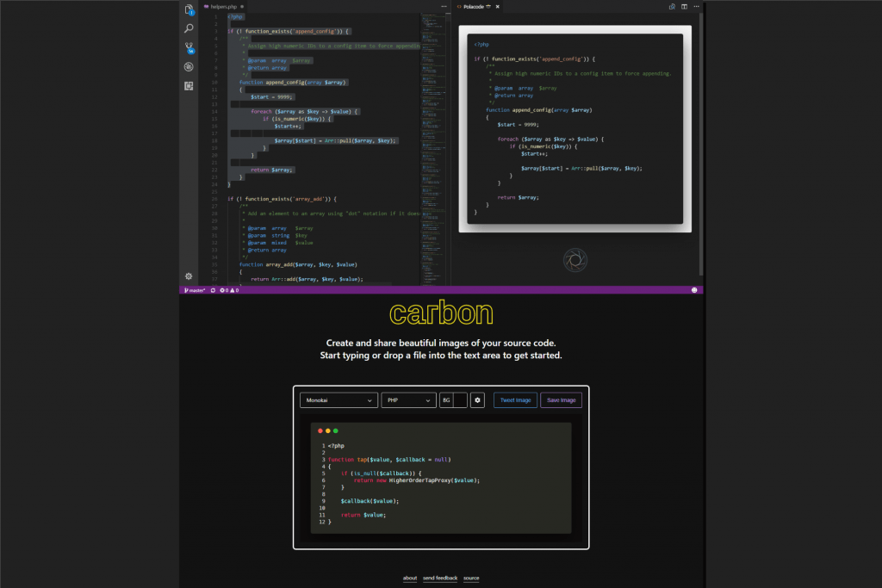Click the Save Image button
This screenshot has height=588, width=882.
pyautogui.click(x=562, y=400)
